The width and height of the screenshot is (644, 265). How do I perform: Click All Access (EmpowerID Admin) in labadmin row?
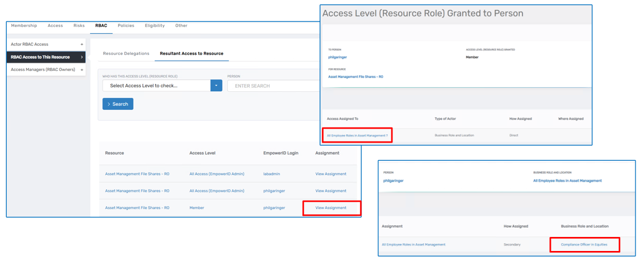point(217,174)
